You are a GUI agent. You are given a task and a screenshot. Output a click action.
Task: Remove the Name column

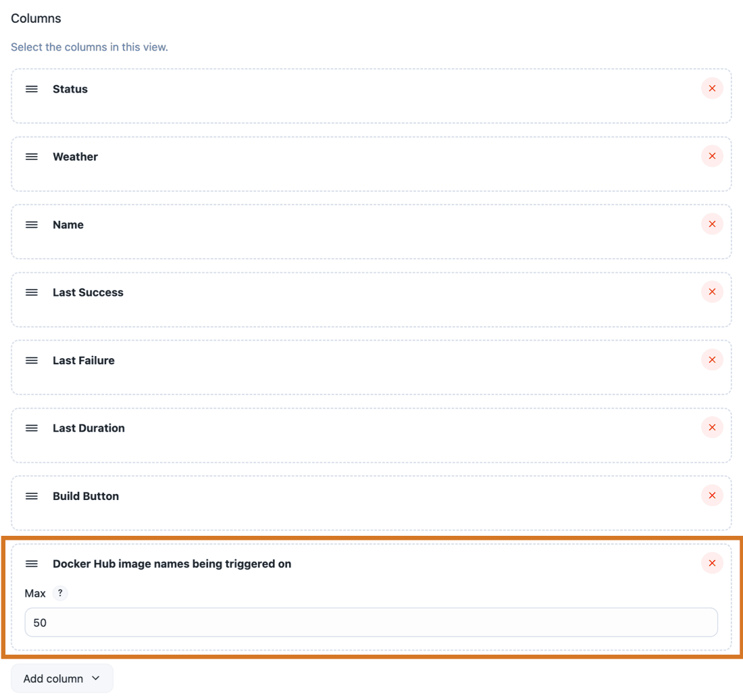(712, 224)
